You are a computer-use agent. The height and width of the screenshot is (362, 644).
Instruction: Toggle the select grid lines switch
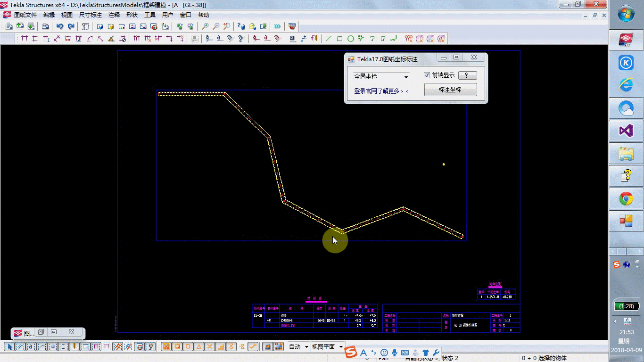(128, 346)
